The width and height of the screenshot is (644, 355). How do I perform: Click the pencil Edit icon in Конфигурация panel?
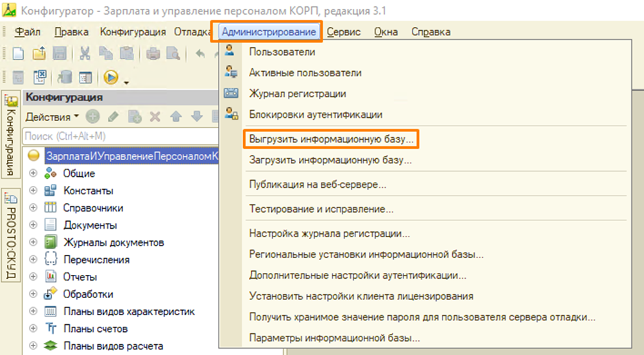click(114, 117)
